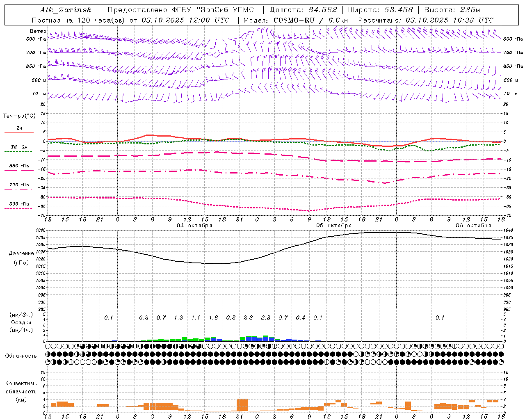Click the Td 2м dew point legend entry
The image size is (525, 420).
click(x=19, y=147)
